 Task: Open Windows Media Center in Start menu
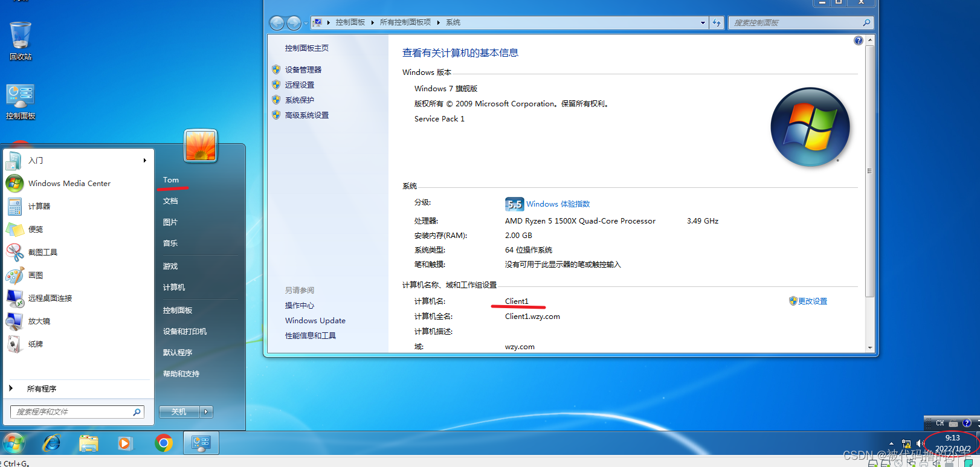(77, 183)
